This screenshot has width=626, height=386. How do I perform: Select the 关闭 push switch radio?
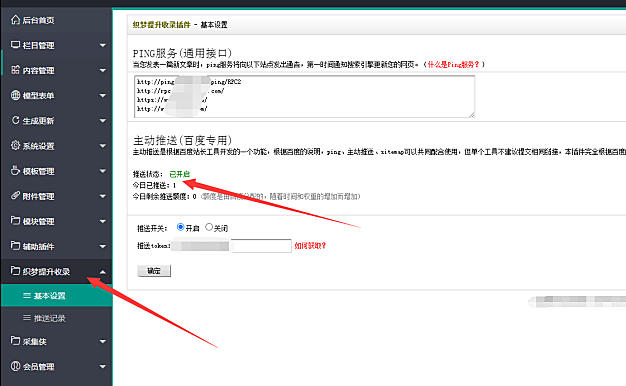pyautogui.click(x=209, y=227)
